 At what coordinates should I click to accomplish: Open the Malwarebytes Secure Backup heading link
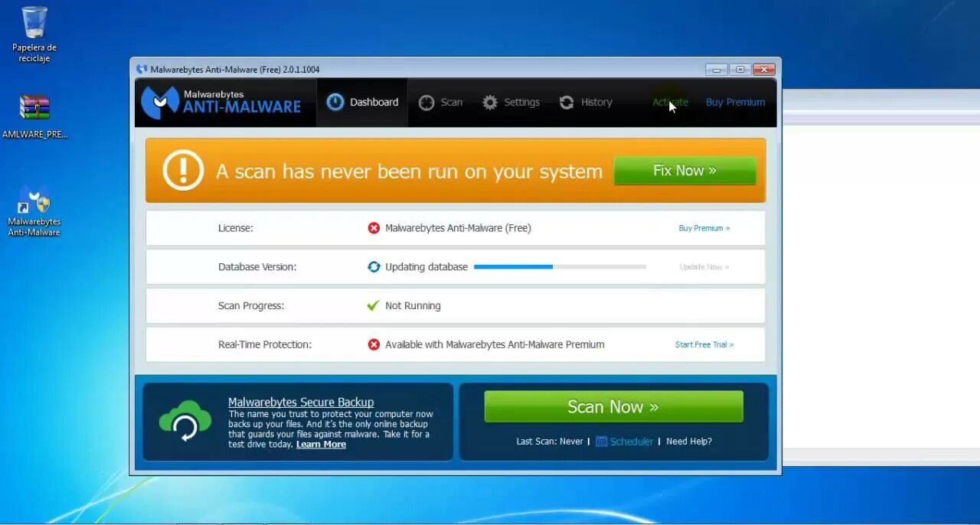coord(301,402)
